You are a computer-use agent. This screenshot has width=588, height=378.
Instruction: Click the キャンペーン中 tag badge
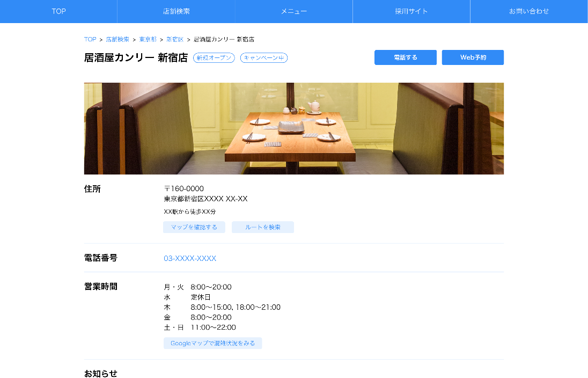(264, 58)
